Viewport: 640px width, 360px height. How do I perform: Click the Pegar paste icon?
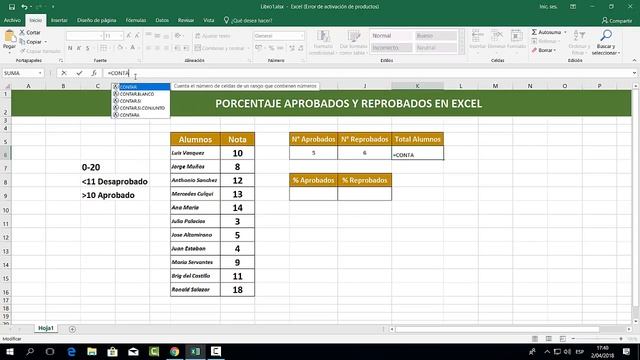pos(9,37)
